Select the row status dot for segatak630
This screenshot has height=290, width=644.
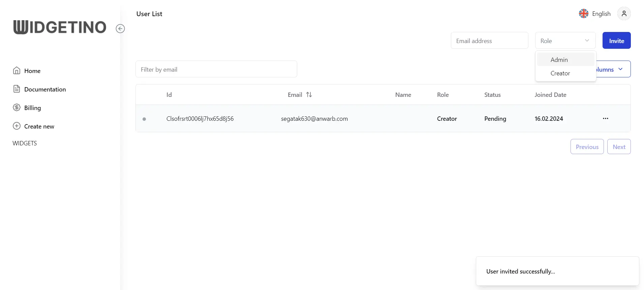144,119
